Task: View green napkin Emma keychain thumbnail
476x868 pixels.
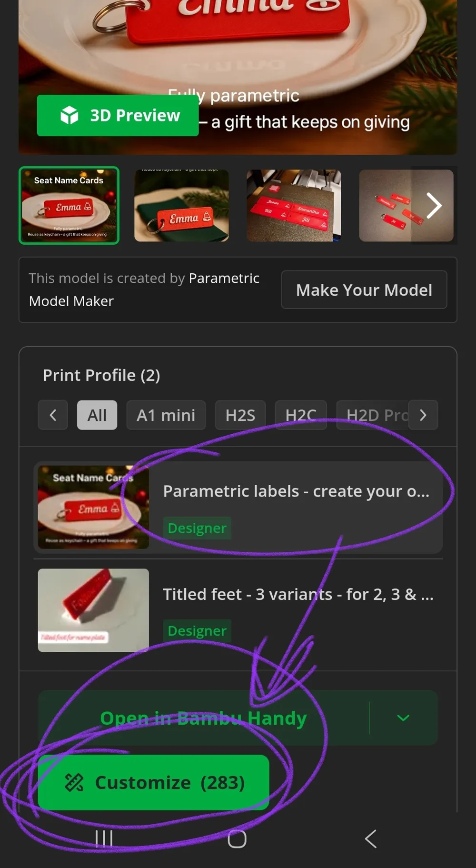Action: coord(181,206)
